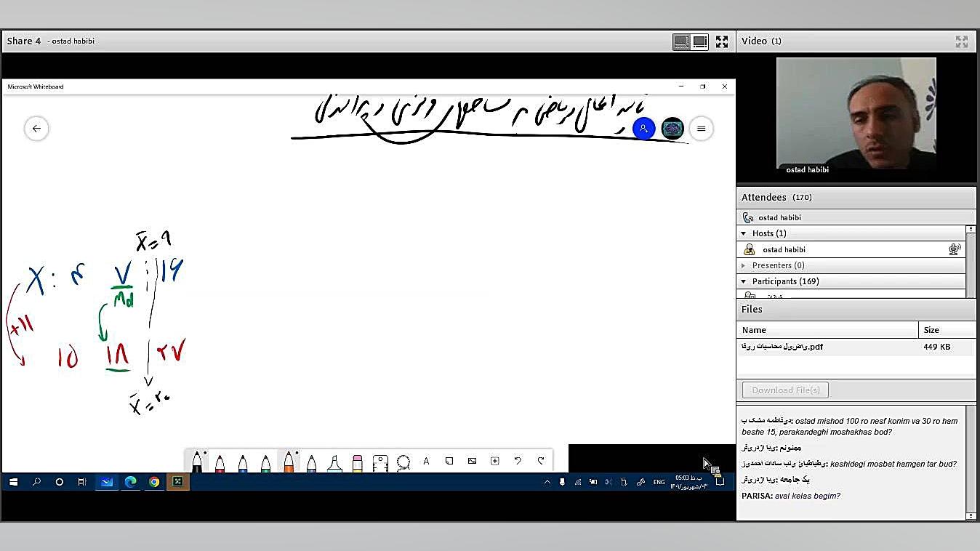The width and height of the screenshot is (980, 551).
Task: Open Windows taskbar search
Action: click(x=36, y=481)
